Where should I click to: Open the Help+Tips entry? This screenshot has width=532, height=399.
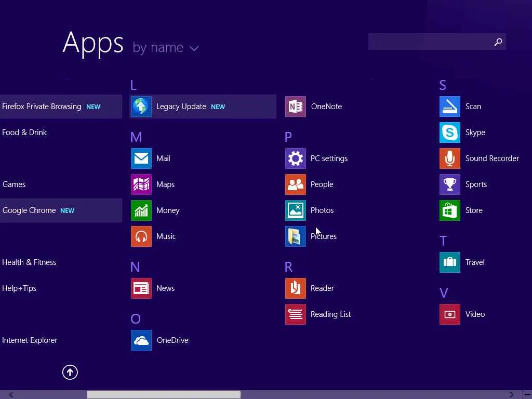tap(19, 288)
